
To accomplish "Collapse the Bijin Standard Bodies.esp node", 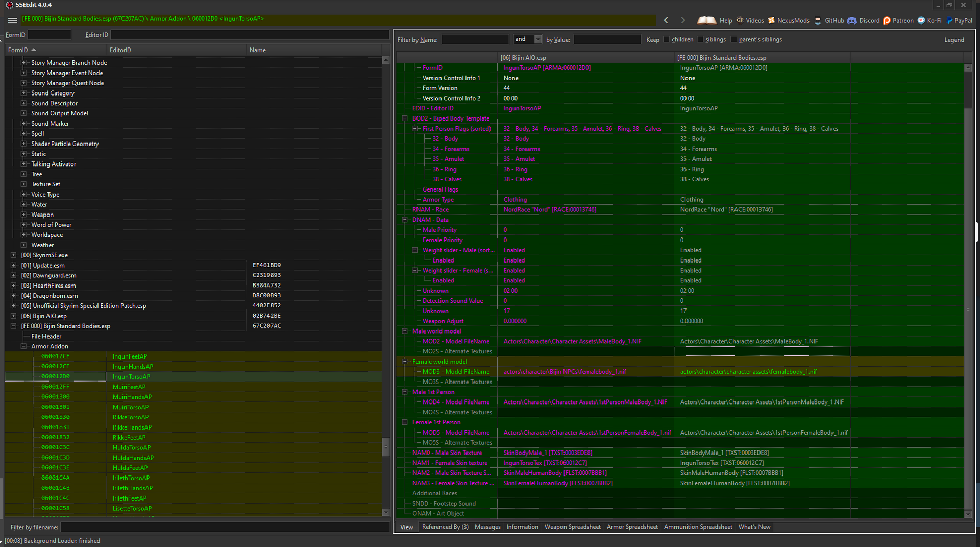I will (x=13, y=326).
